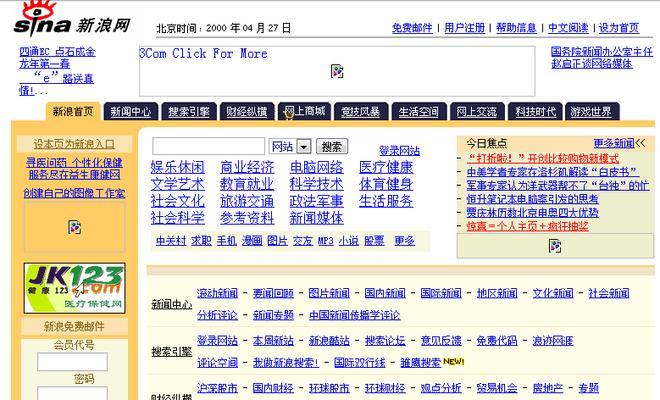Viewport: 660px width, 400px height.
Task: Open the 免费代码 link in 搜索引擎 row
Action: pyautogui.click(x=497, y=341)
